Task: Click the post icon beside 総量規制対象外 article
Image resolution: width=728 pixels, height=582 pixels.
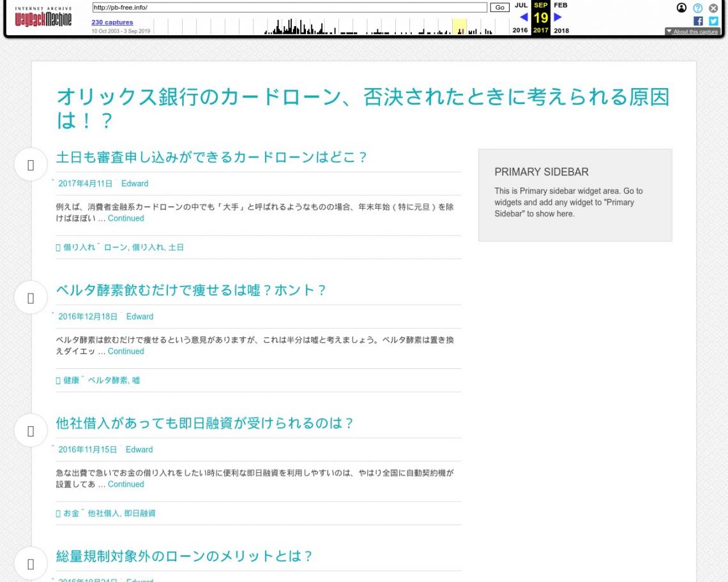Action: point(31,564)
